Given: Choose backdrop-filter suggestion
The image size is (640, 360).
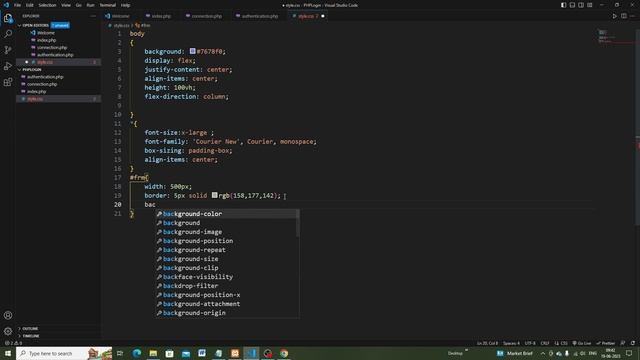Looking at the screenshot, I should [x=227, y=286].
